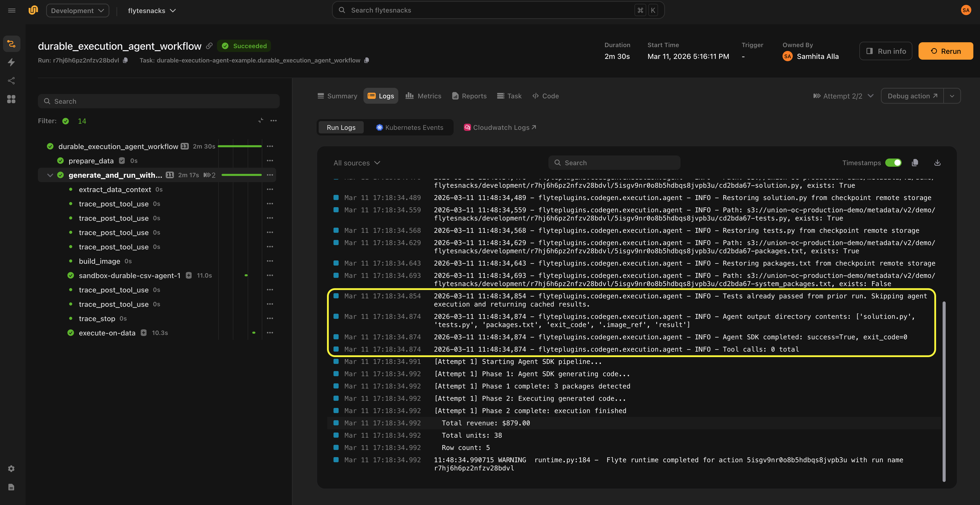Toggle the Timestamps switch off
Screen dimensions: 980x505
[893, 163]
